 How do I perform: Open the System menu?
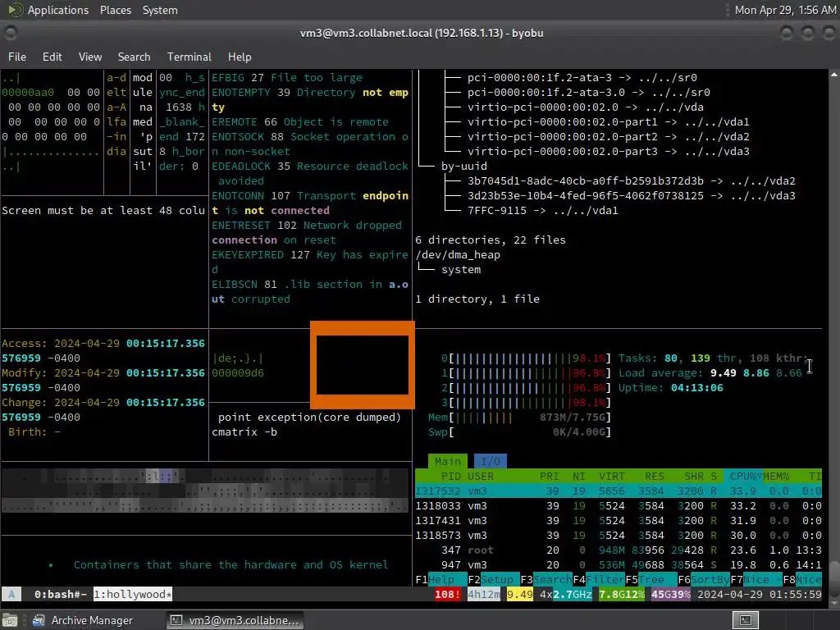point(160,10)
